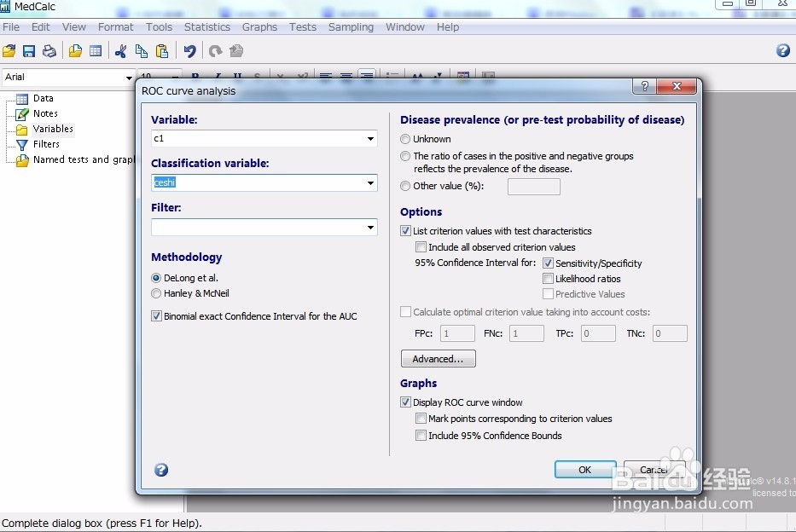This screenshot has width=796, height=532.
Task: Enable Likelihood ratios checkbox
Action: 548,279
